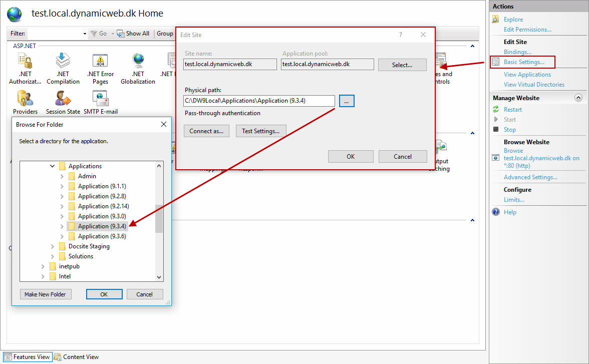Open the .NET Compilation feature

63,62
